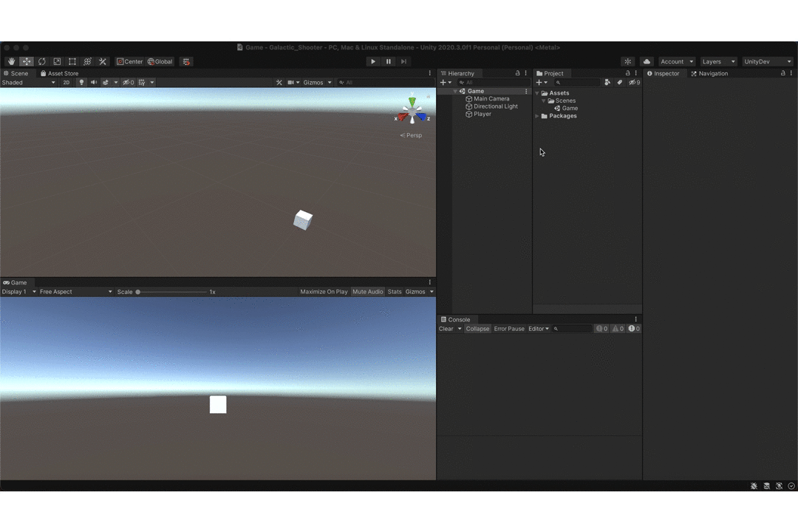Toggle scene grid visibility icon

(142, 83)
